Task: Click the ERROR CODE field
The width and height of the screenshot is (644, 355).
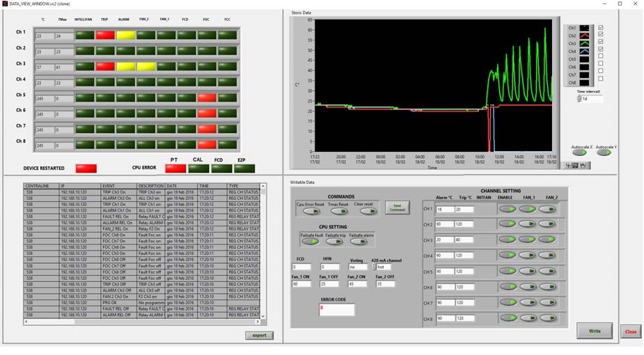Action: pyautogui.click(x=337, y=310)
